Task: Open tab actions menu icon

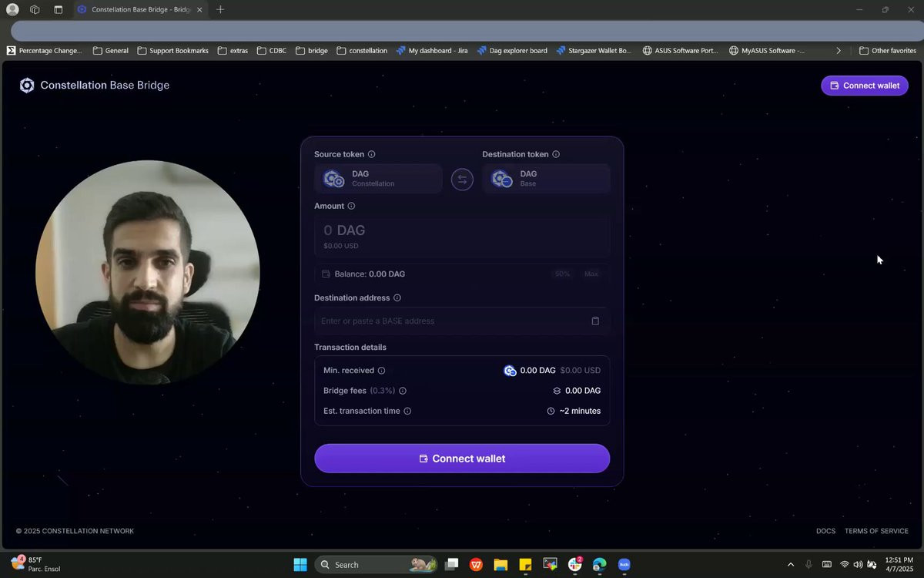Action: coord(58,9)
